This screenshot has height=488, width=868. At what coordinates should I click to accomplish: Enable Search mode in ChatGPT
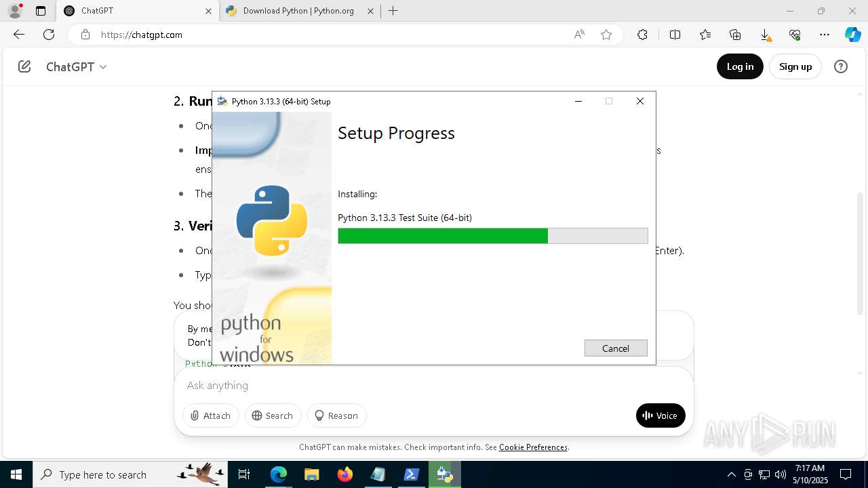coord(273,415)
